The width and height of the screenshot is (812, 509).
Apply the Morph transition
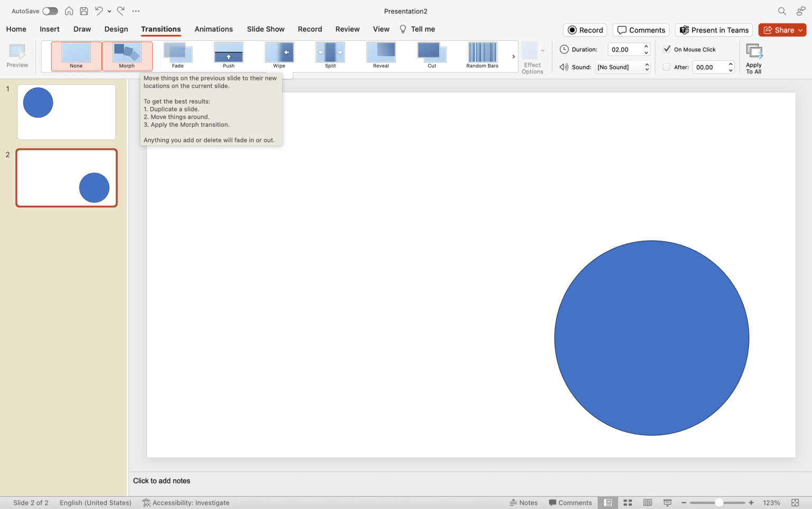127,56
